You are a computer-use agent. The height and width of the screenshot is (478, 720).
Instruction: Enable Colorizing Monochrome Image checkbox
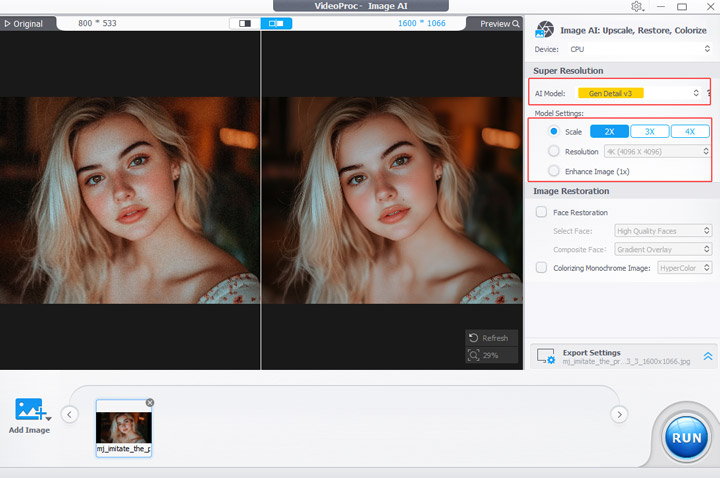[541, 268]
